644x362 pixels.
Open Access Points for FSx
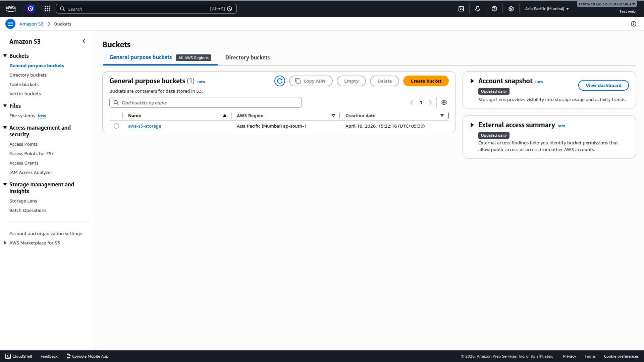(x=32, y=153)
